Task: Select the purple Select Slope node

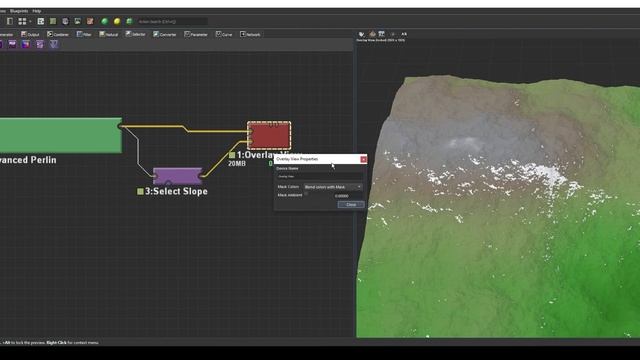Action: pos(178,176)
